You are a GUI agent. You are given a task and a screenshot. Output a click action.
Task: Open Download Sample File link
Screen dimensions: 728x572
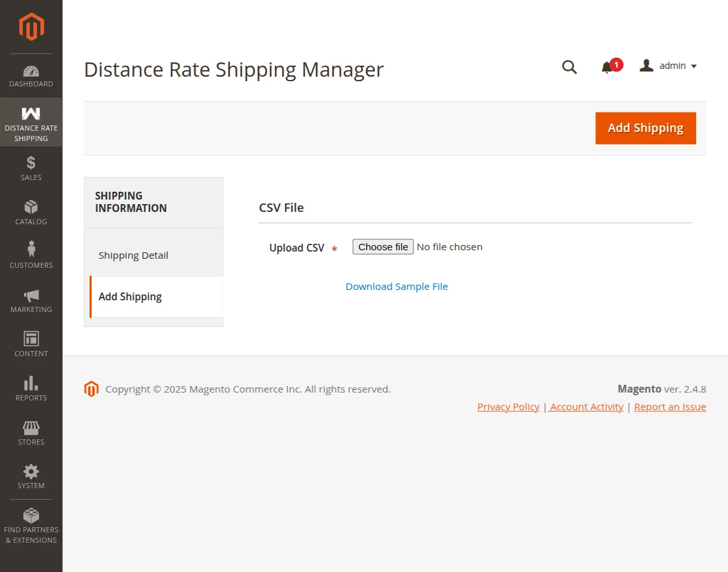click(396, 286)
